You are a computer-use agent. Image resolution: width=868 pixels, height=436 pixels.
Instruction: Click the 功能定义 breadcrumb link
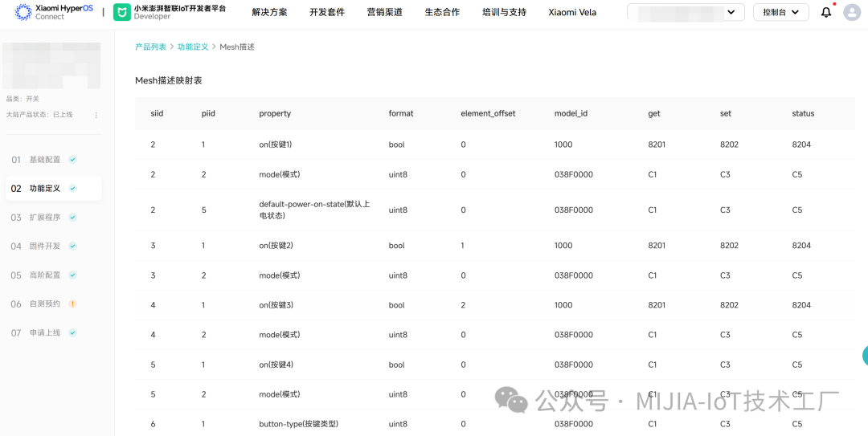tap(193, 47)
